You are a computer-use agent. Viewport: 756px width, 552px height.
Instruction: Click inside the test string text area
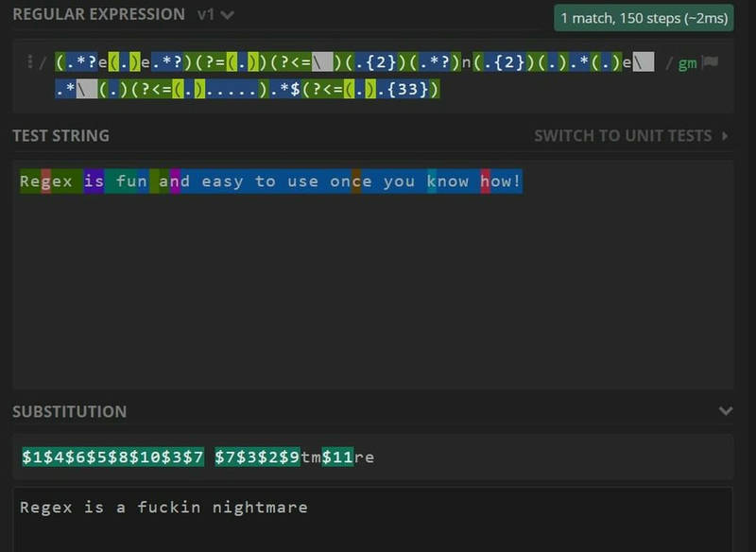(x=372, y=275)
